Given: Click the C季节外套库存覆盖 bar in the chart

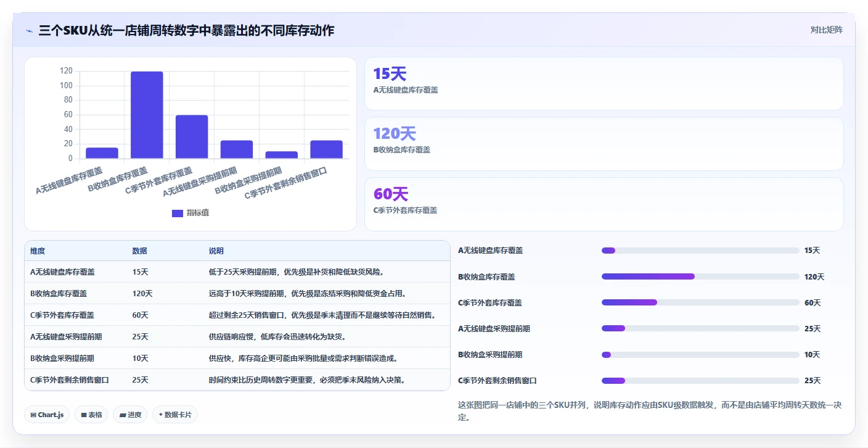Looking at the screenshot, I should (192, 136).
